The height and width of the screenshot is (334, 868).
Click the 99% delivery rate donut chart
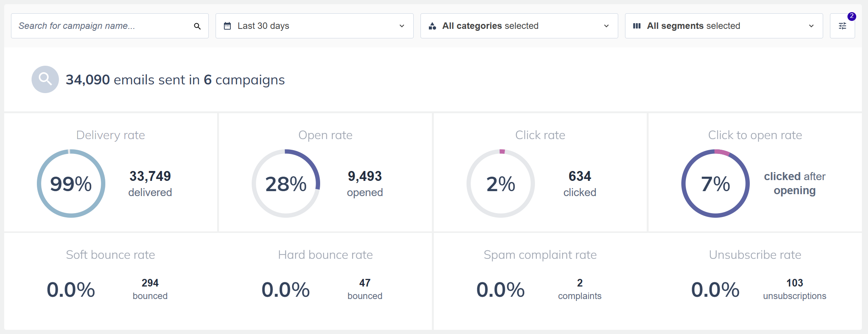pyautogui.click(x=71, y=184)
